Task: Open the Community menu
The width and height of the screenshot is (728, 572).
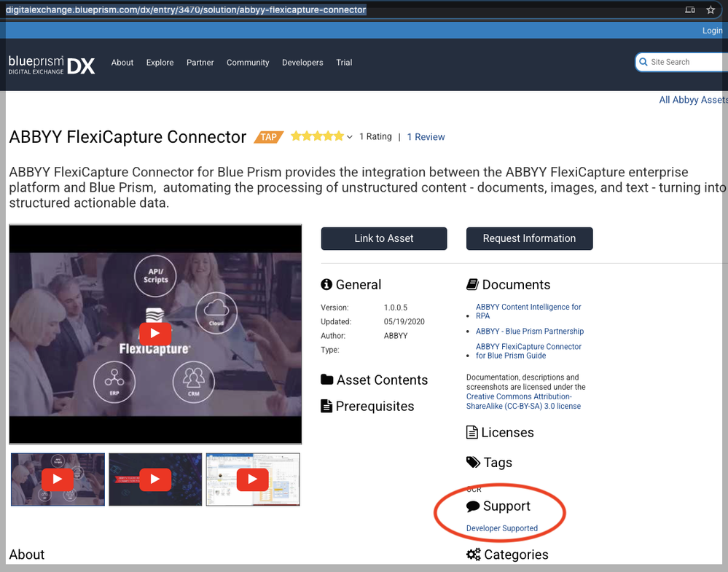Action: click(x=248, y=63)
